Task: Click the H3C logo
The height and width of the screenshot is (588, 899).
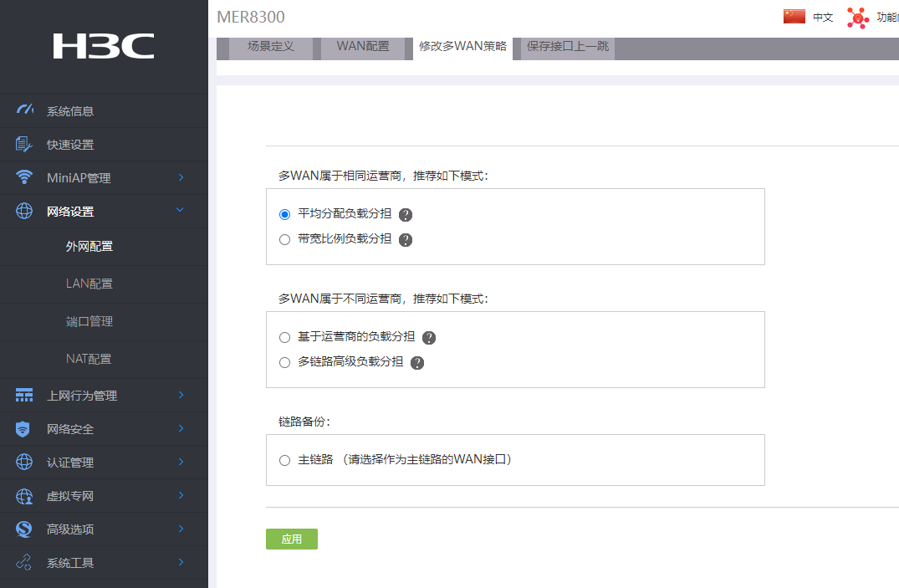Action: (104, 46)
